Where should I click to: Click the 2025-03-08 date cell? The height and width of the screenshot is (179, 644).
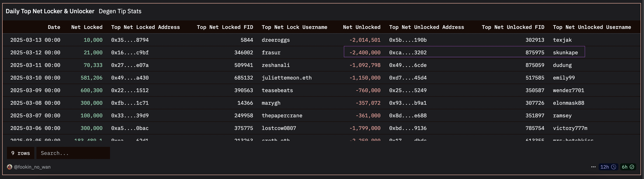pos(35,103)
